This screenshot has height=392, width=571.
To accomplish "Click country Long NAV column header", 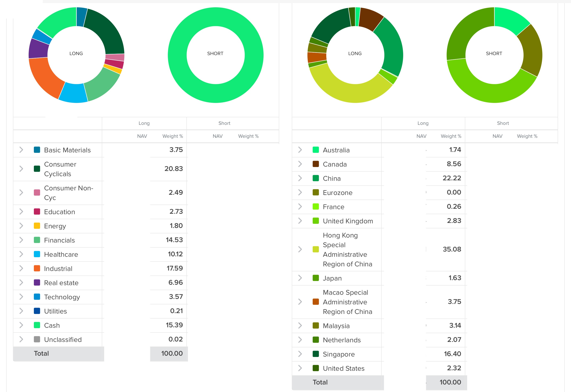I will [x=421, y=136].
